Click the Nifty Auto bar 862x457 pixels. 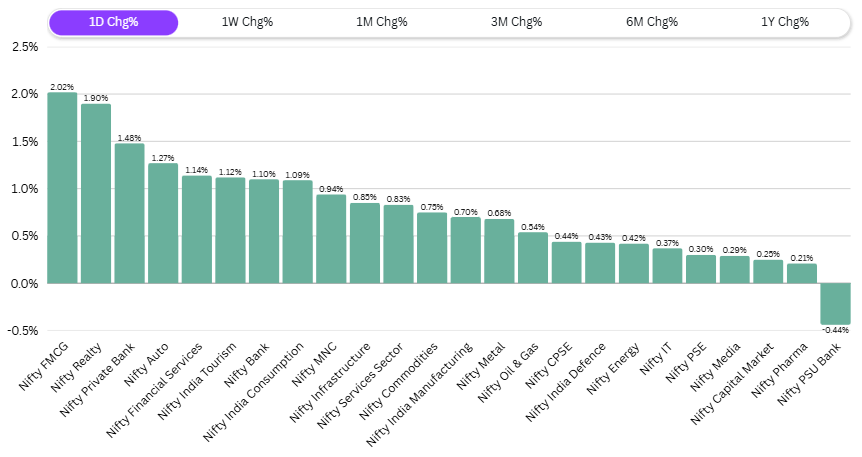[163, 223]
